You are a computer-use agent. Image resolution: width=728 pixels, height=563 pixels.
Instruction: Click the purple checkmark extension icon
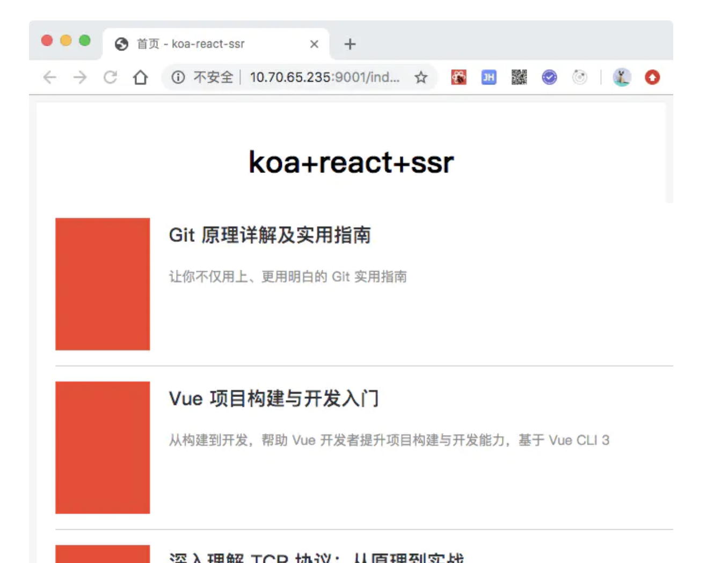549,77
